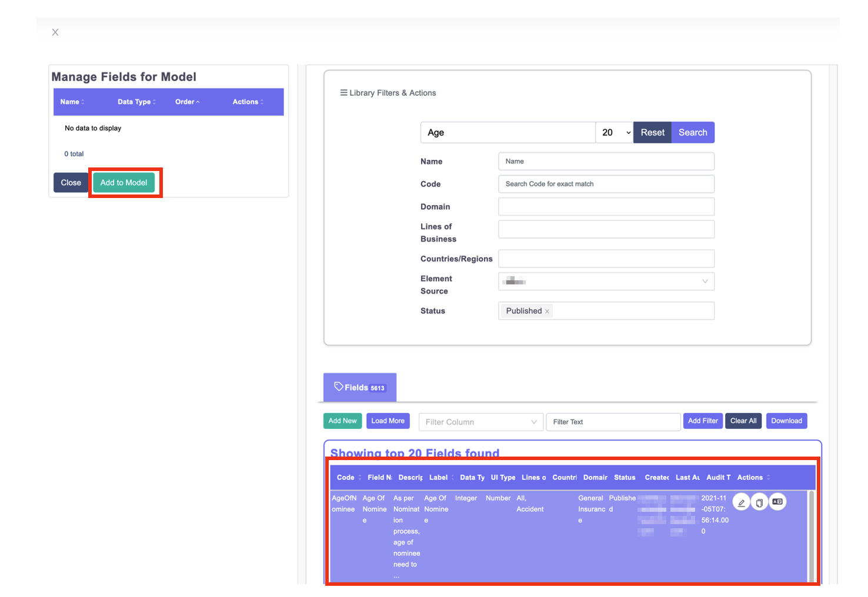Sort by Name column in Manage Fields

[72, 102]
